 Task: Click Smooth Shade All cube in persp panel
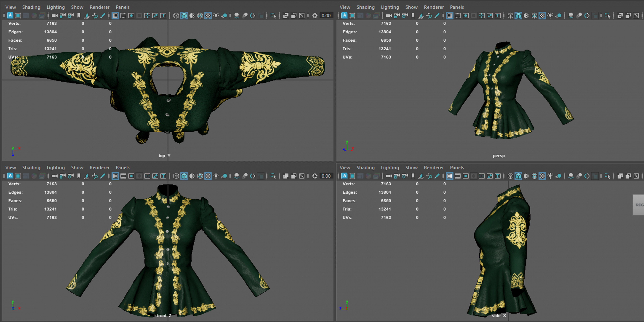coord(518,15)
